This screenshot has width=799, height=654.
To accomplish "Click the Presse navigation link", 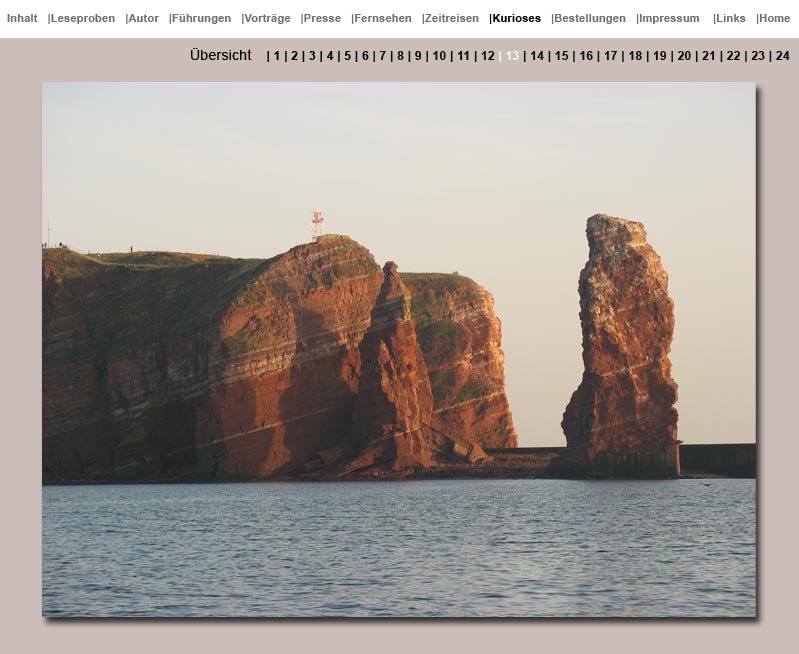I will point(322,18).
